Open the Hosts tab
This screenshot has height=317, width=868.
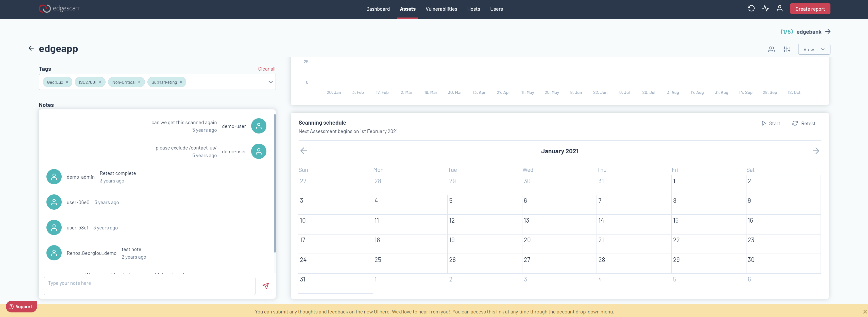click(473, 9)
